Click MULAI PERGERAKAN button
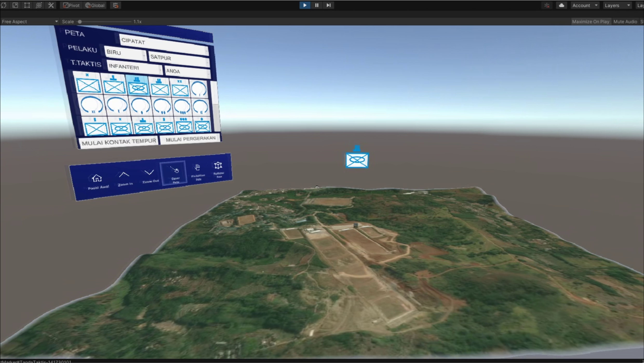The height and width of the screenshot is (363, 644). click(190, 139)
